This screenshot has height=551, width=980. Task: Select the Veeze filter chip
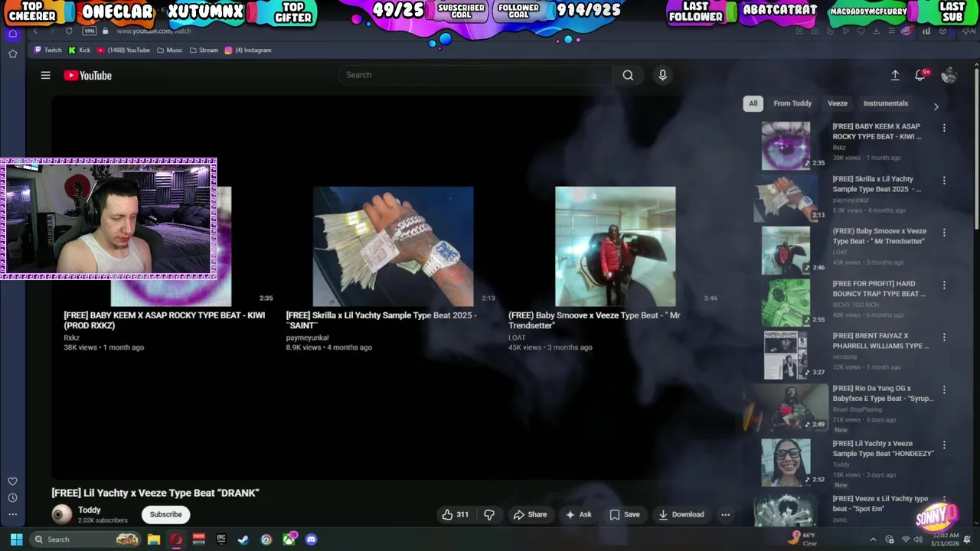click(838, 103)
